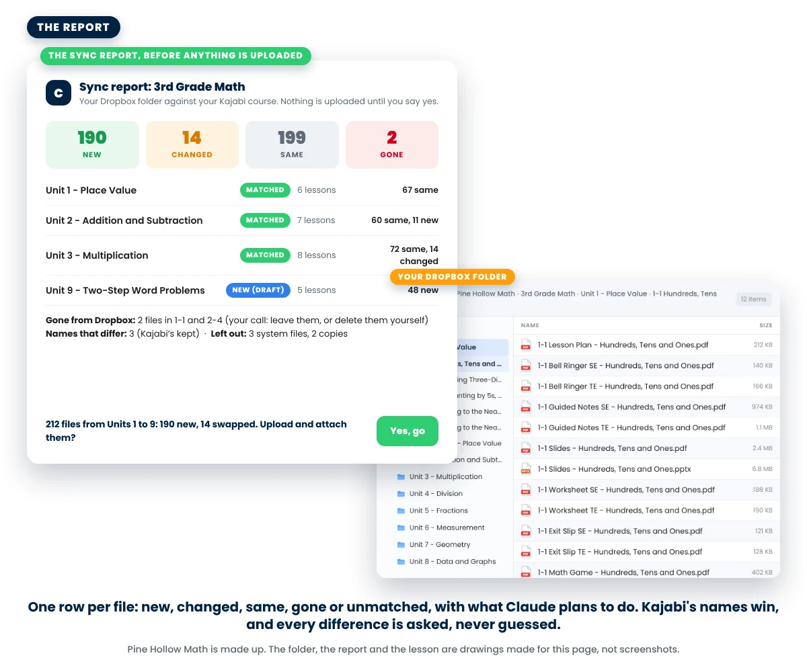Click PDF icon for 1-1 Slides pdf file
The height and width of the screenshot is (672, 807).
tap(526, 448)
